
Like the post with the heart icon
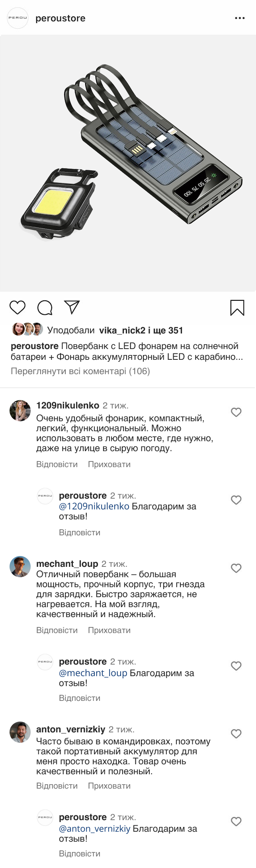(18, 308)
